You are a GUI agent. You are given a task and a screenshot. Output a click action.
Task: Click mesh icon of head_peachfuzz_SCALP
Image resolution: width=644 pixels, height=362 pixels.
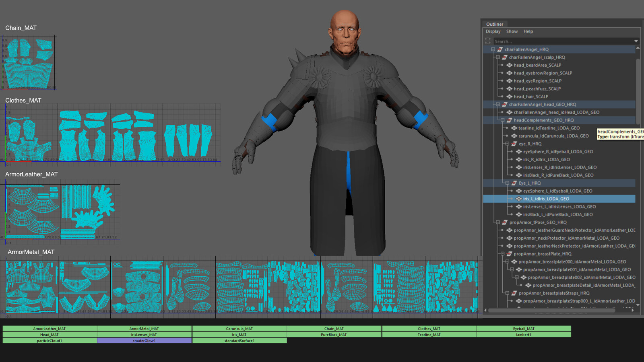click(509, 89)
